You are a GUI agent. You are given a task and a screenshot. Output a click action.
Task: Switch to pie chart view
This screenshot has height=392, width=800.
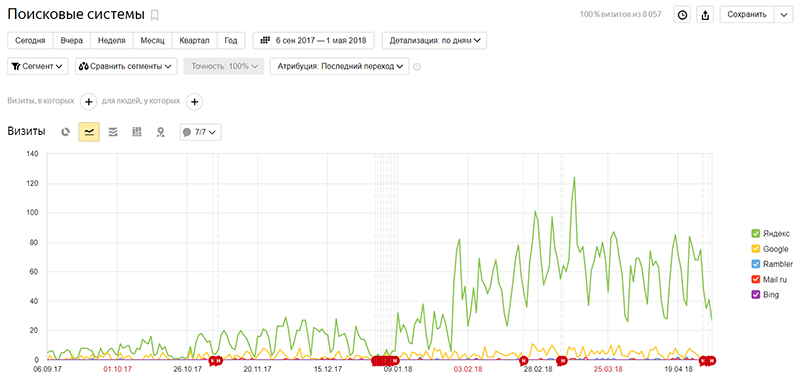click(x=65, y=132)
